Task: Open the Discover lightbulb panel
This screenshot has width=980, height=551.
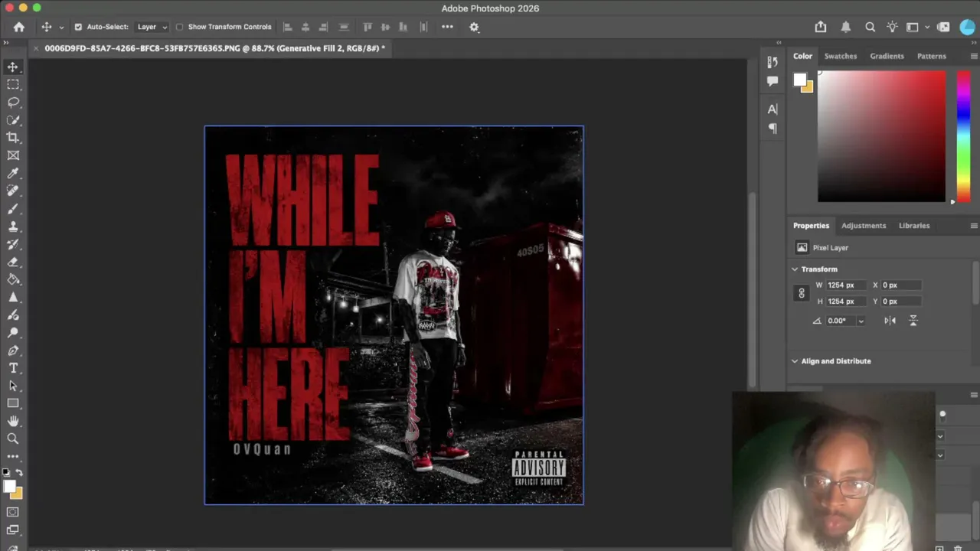Action: [893, 27]
